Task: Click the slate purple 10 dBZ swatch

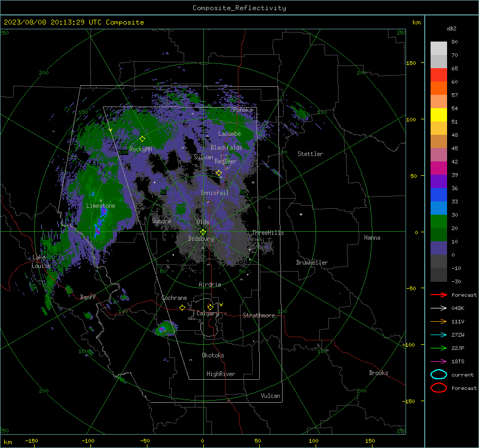Action: [439, 248]
